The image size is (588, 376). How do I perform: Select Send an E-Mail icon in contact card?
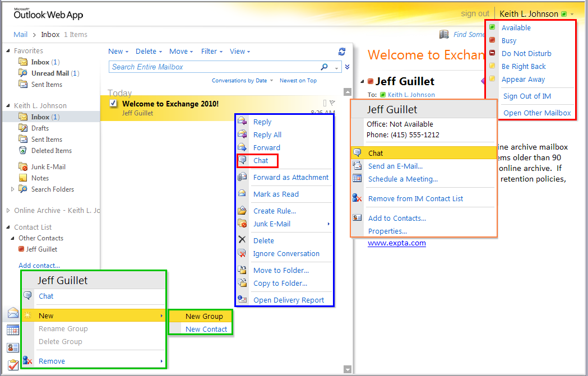coord(357,165)
